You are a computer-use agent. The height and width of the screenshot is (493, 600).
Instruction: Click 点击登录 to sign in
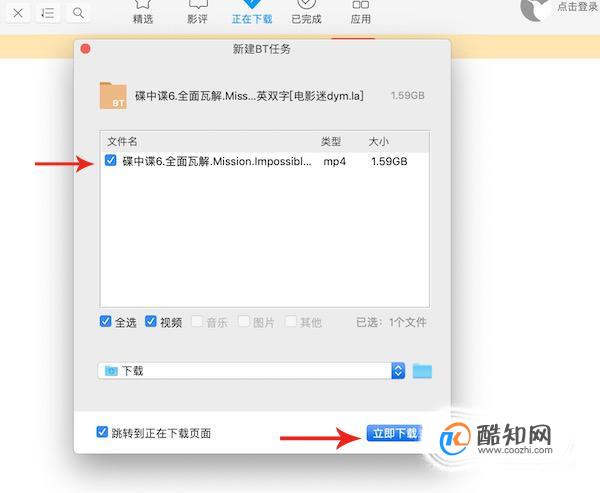(578, 7)
